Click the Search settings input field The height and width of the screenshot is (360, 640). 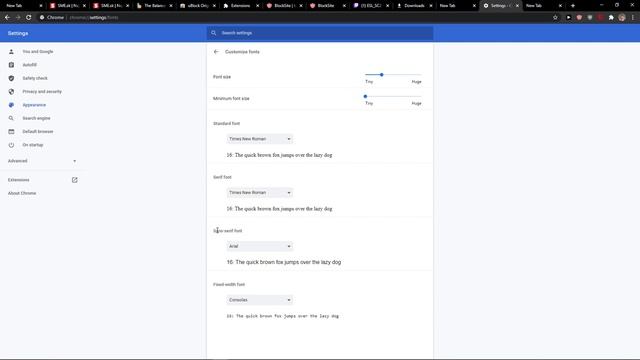point(320,33)
